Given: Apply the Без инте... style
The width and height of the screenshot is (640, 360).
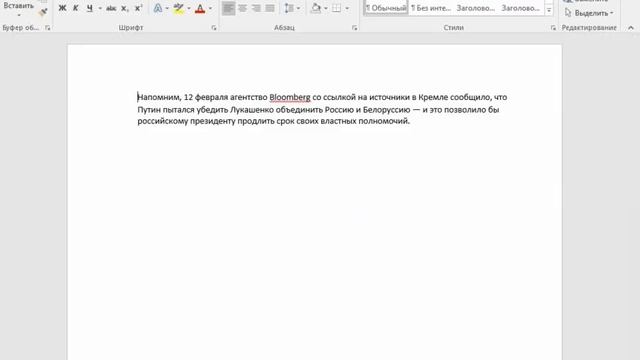Looking at the screenshot, I should tap(431, 8).
